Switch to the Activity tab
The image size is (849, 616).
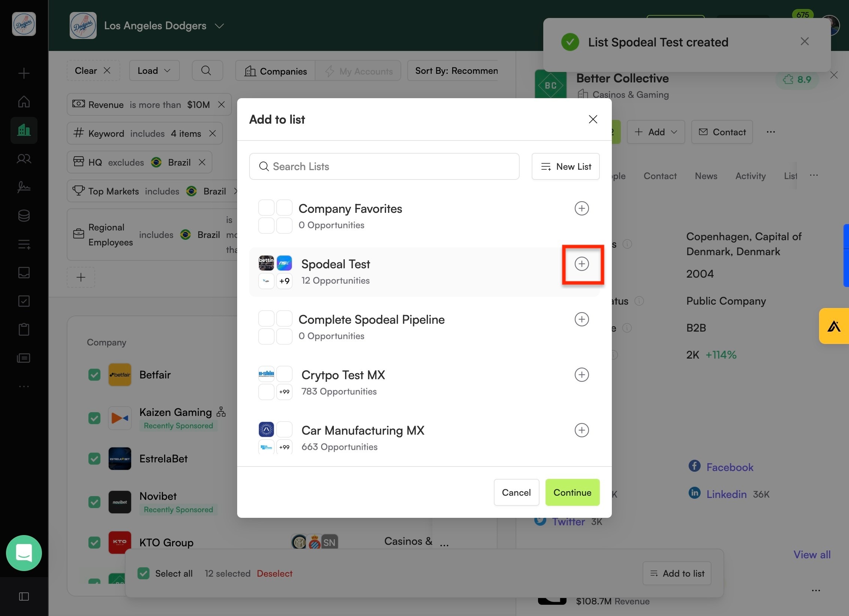[x=750, y=176]
